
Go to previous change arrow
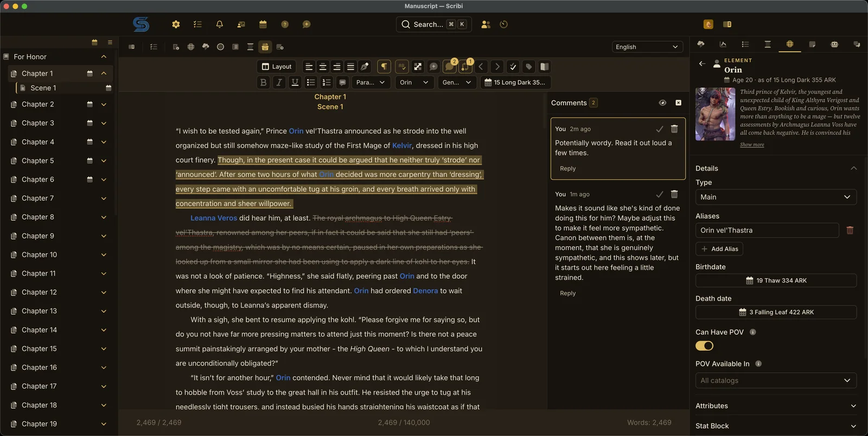pyautogui.click(x=481, y=67)
